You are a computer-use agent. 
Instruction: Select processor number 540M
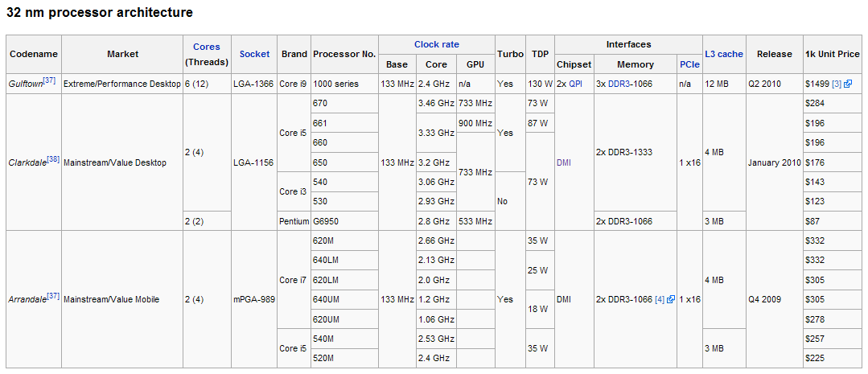point(344,339)
